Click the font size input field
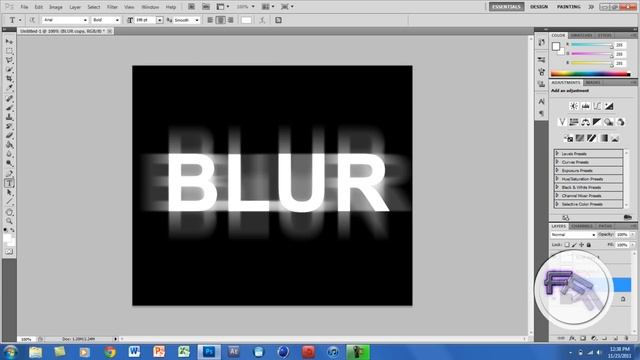The image size is (640, 360). [x=145, y=20]
